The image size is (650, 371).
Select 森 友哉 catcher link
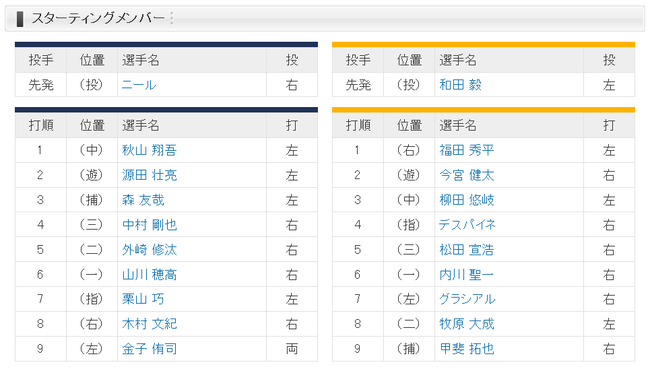[143, 200]
